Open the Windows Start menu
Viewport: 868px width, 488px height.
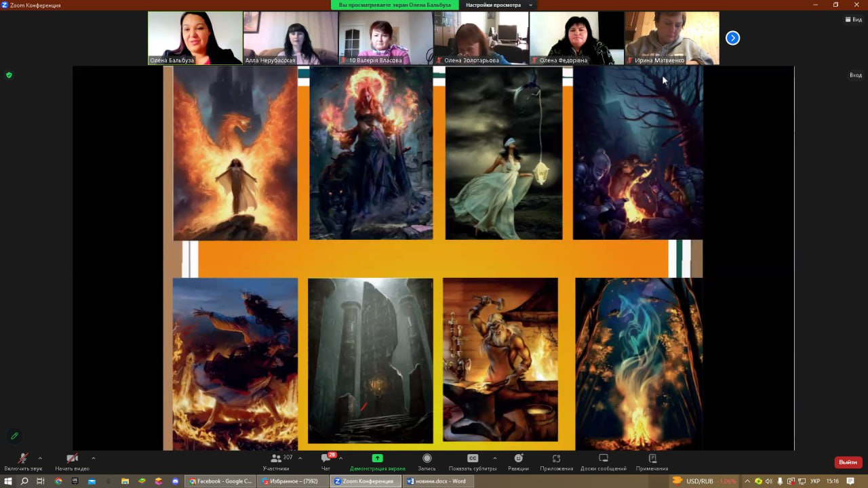8,481
